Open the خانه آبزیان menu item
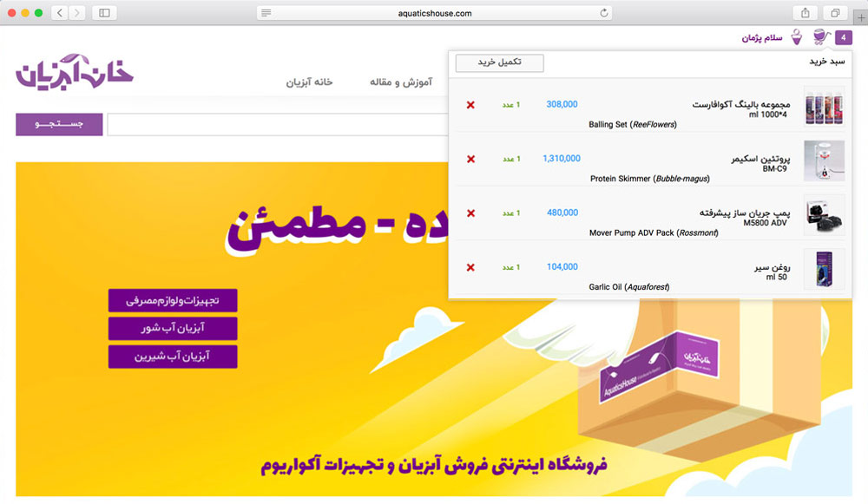This screenshot has height=504, width=868. tap(310, 82)
